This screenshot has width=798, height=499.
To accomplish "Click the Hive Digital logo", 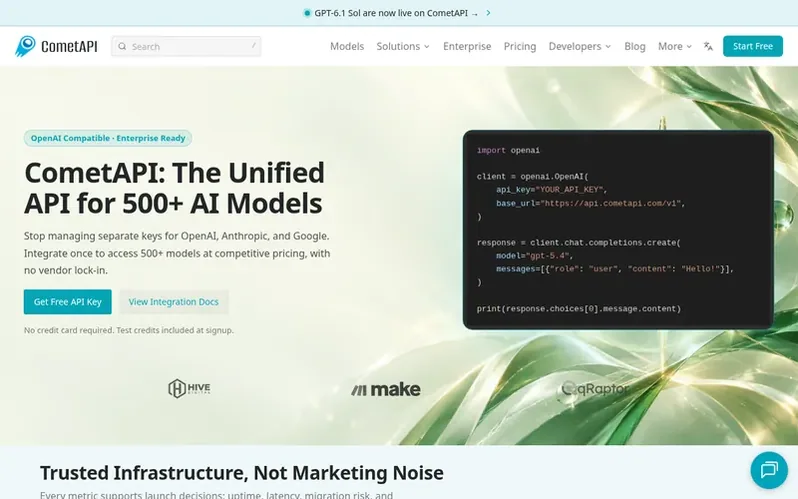I will click(x=189, y=389).
